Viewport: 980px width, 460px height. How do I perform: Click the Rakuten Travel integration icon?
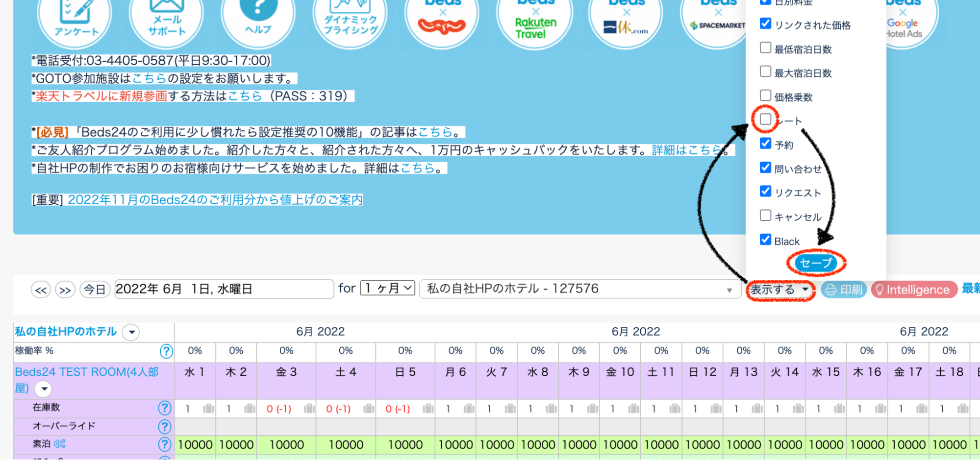pyautogui.click(x=535, y=22)
